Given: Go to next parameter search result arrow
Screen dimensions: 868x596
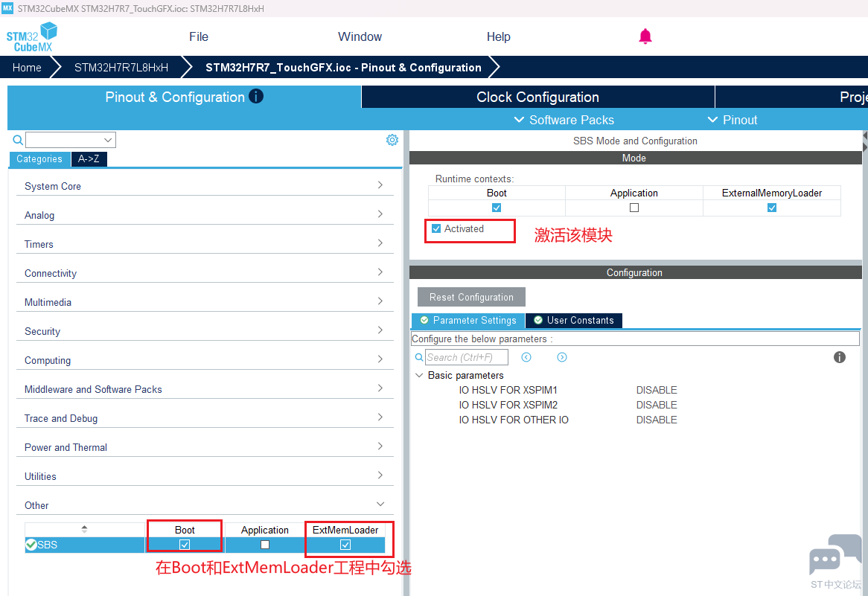Looking at the screenshot, I should (562, 357).
